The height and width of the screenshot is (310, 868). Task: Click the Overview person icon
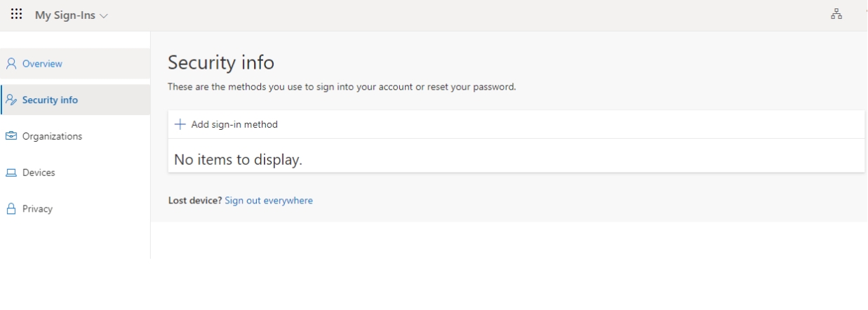11,64
